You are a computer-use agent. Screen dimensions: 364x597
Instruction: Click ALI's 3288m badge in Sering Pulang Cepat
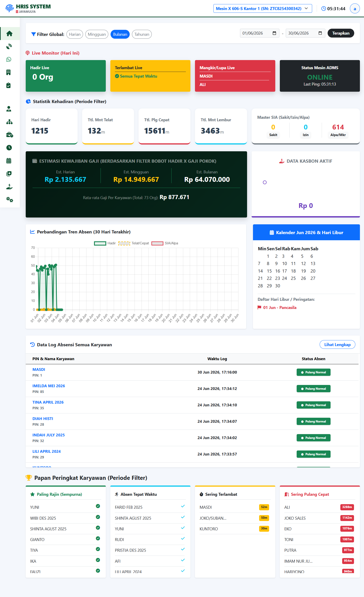[x=347, y=507]
